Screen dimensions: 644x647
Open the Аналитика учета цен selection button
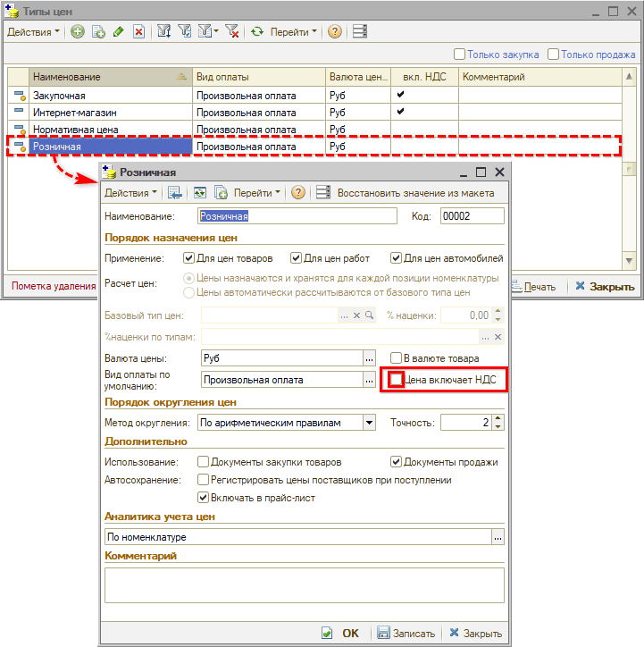coord(498,537)
